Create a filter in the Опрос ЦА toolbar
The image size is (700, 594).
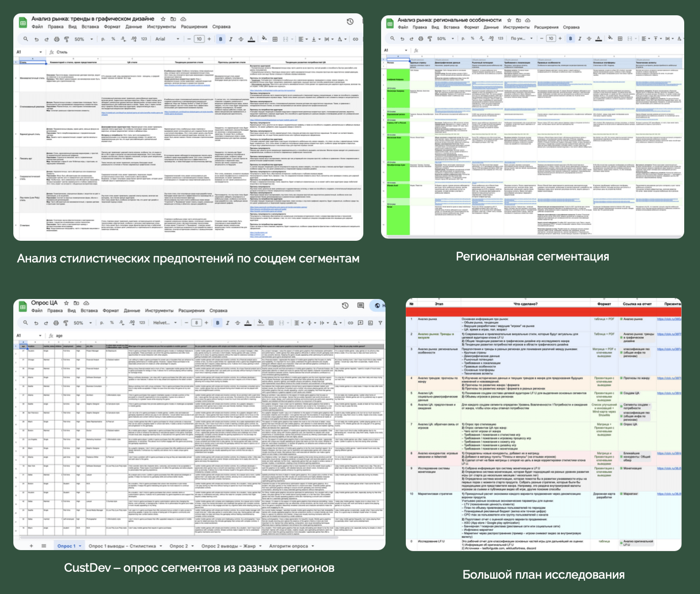tap(381, 323)
